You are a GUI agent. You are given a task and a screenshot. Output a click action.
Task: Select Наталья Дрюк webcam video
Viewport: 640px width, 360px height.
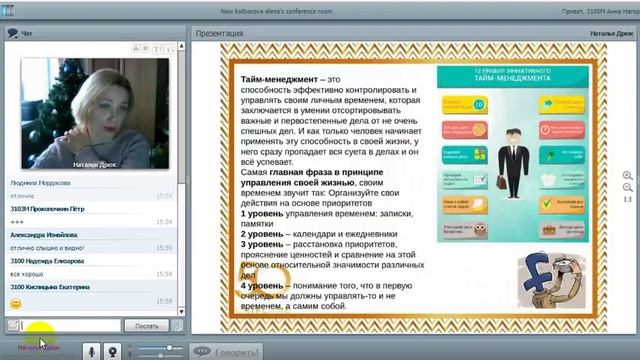[95, 113]
